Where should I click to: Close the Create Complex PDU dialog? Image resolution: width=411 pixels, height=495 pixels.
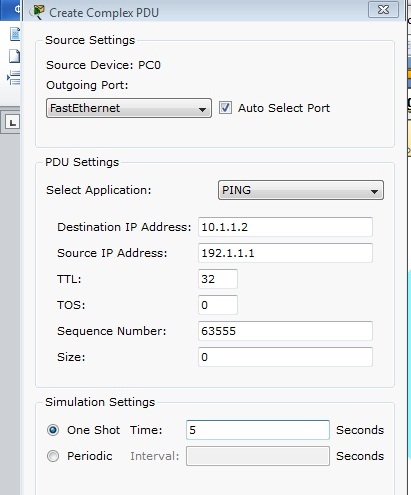click(383, 10)
